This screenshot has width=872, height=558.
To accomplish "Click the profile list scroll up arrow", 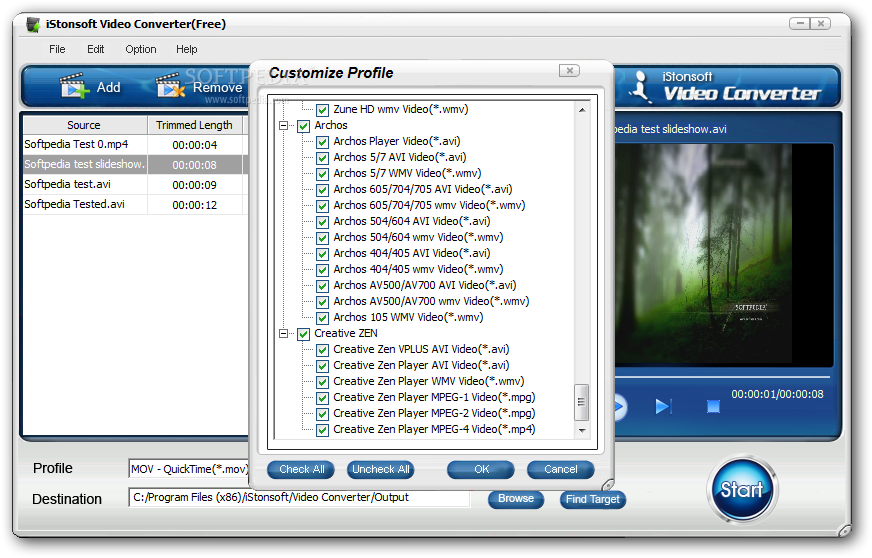I will (x=582, y=110).
